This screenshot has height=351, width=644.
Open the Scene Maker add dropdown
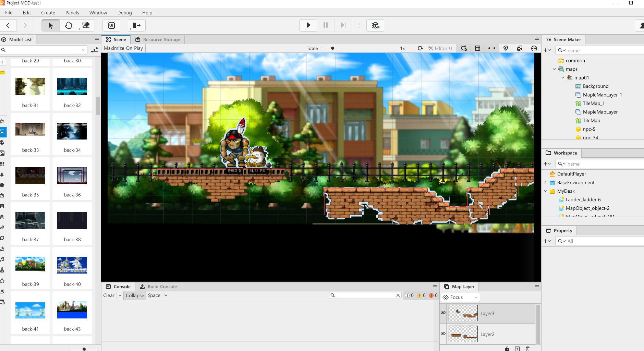click(x=547, y=50)
